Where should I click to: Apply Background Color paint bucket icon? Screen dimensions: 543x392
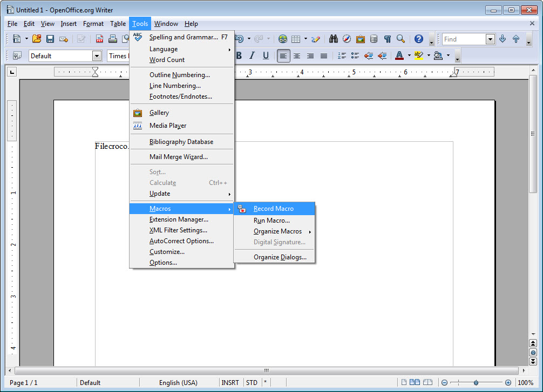[438, 56]
